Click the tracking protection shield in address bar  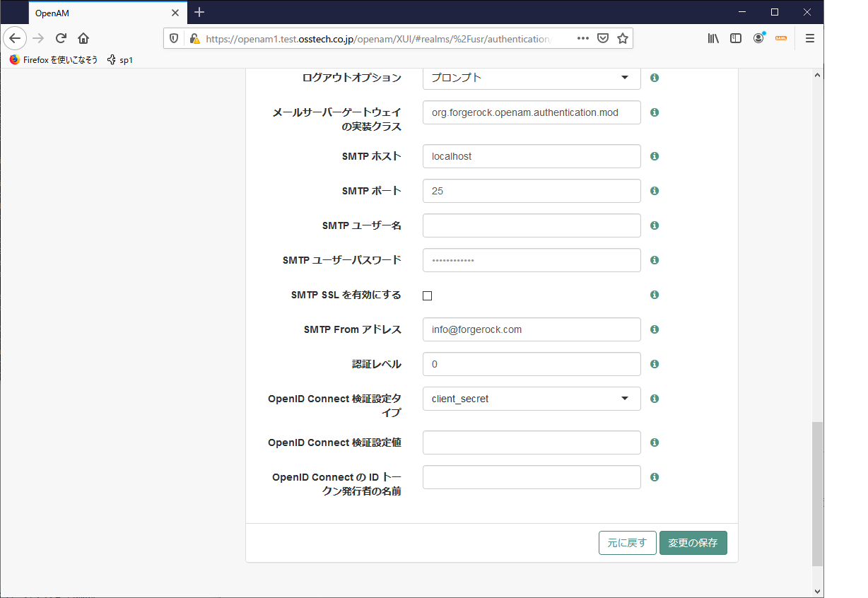click(x=174, y=38)
